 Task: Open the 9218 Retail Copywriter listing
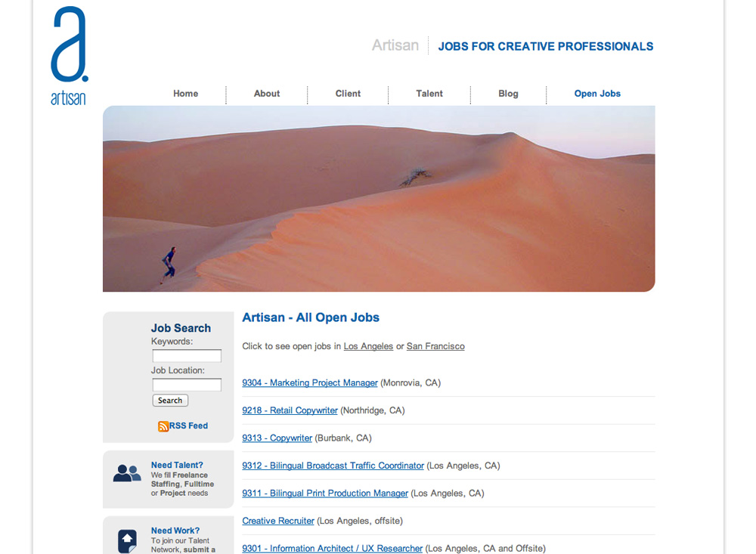pos(290,410)
